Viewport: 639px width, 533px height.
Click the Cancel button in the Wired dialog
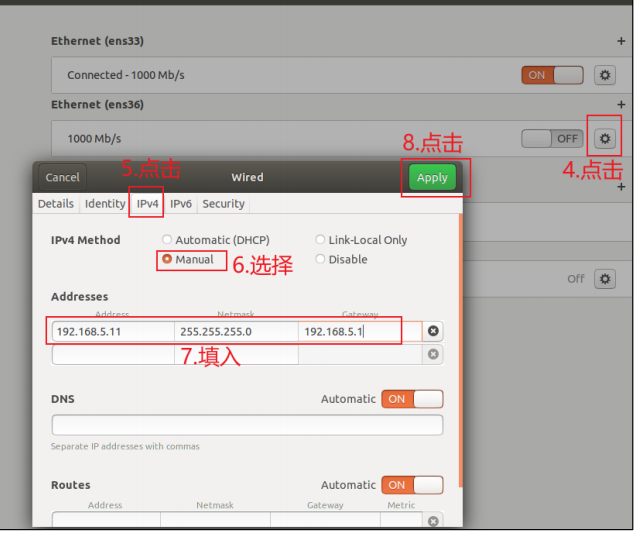tap(62, 177)
